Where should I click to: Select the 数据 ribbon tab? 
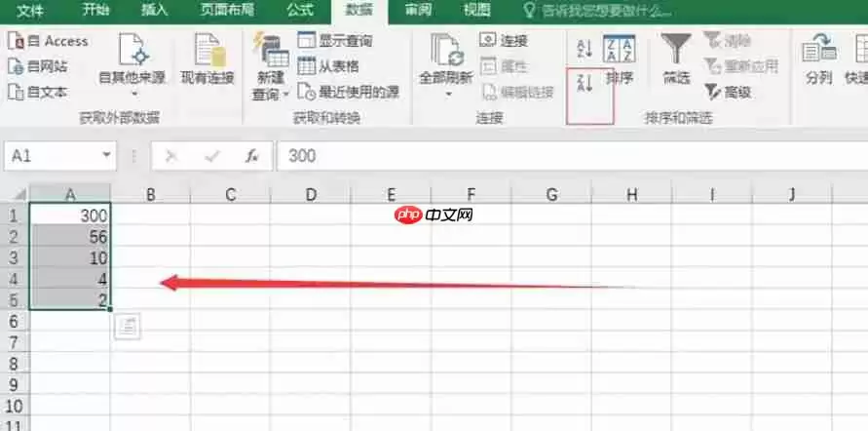[x=359, y=11]
